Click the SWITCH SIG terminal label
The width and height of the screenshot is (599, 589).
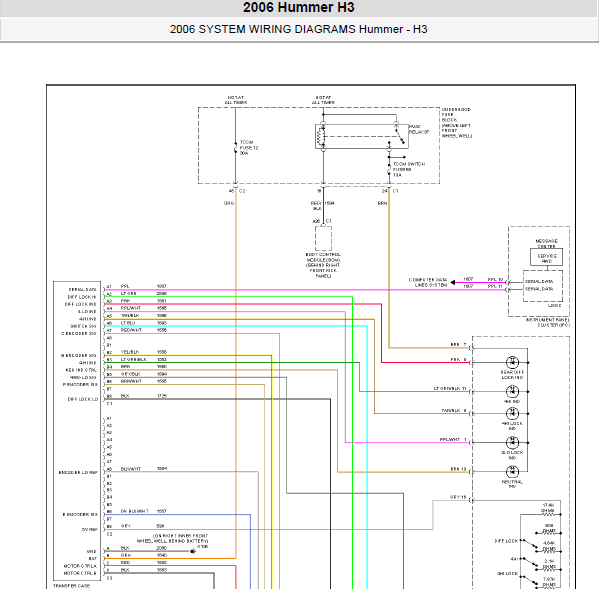coord(83,326)
